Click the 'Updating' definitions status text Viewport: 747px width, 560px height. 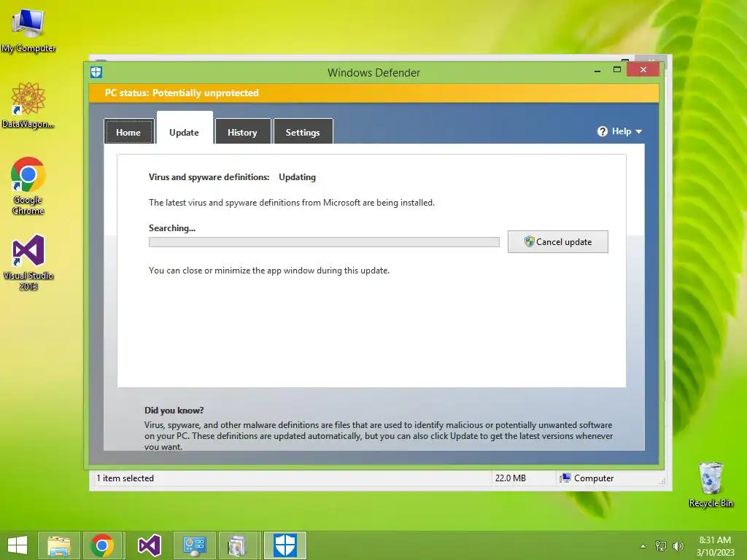tap(298, 177)
